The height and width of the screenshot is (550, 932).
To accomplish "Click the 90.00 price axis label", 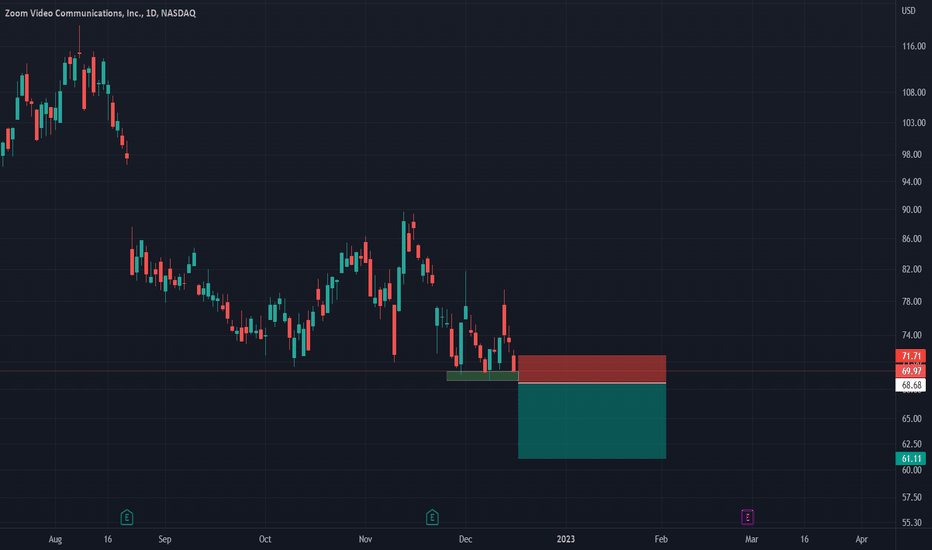I will click(x=914, y=210).
